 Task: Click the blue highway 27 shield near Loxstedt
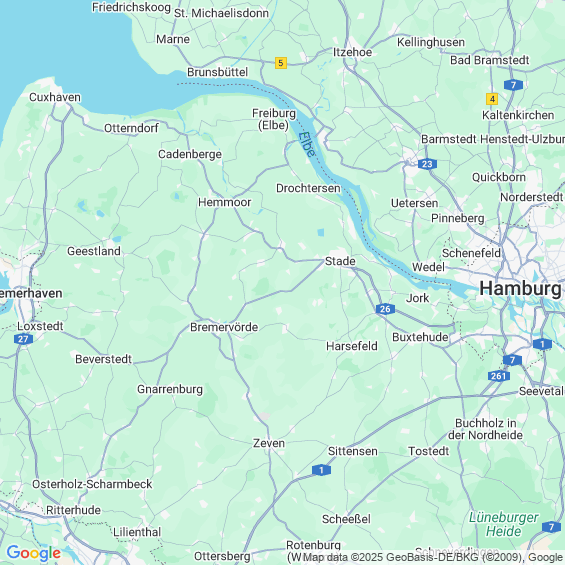point(23,339)
